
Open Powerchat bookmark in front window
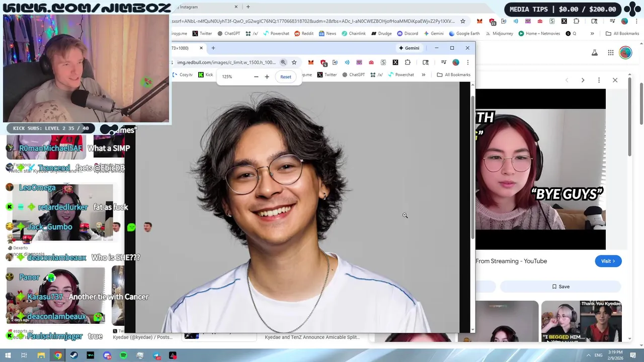pos(401,75)
